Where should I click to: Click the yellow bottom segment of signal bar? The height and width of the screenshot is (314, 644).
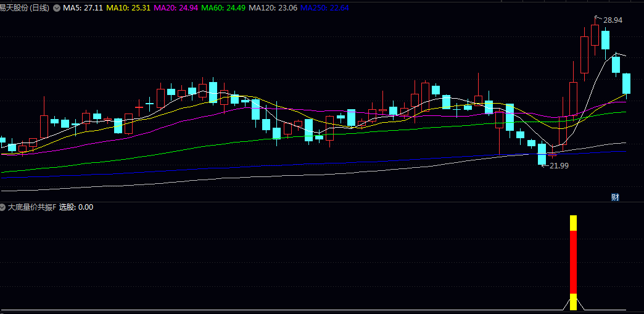click(x=573, y=301)
